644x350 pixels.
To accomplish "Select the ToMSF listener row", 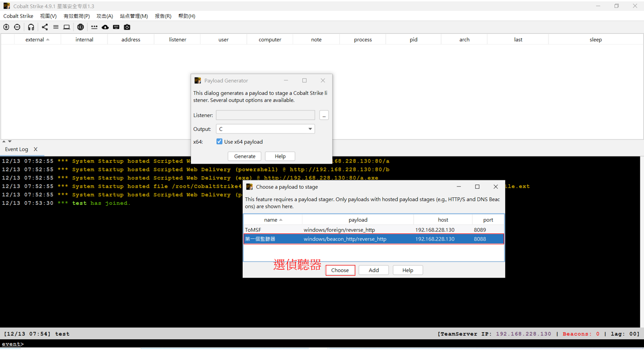I will (374, 230).
